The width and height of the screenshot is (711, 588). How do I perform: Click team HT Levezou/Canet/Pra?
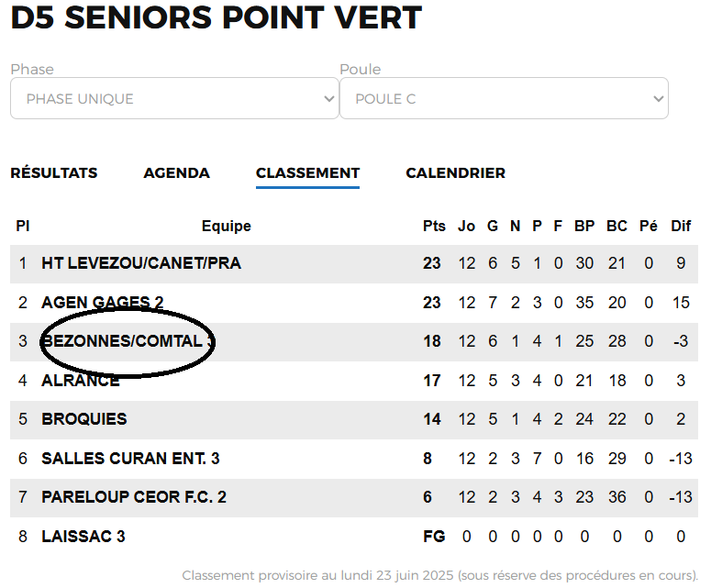(141, 263)
